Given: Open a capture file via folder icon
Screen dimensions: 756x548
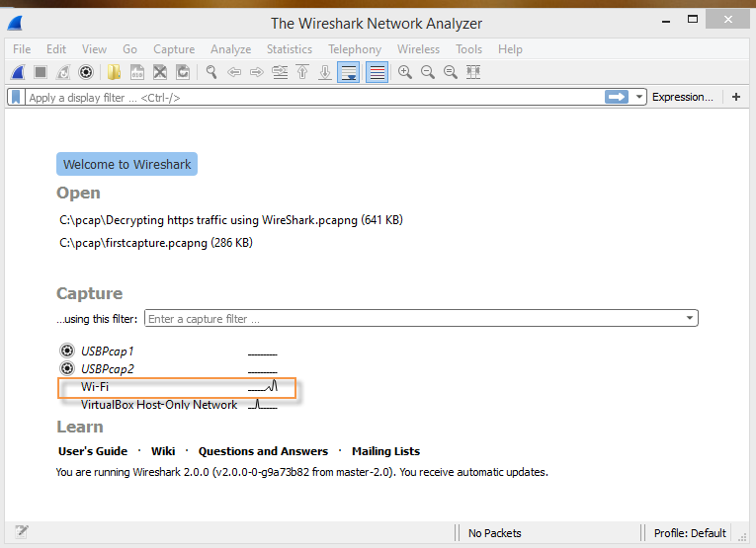Looking at the screenshot, I should tap(115, 72).
